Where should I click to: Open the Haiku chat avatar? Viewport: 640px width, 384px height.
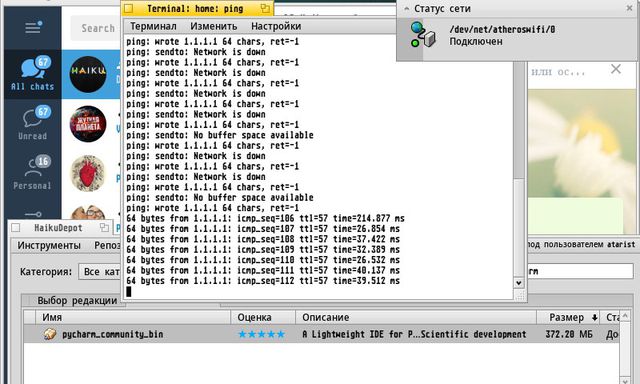click(88, 74)
